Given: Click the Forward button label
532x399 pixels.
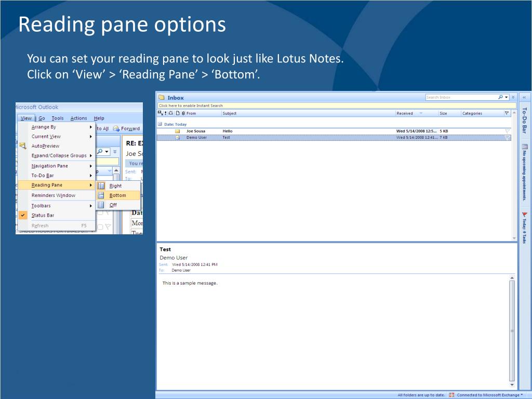Looking at the screenshot, I should pyautogui.click(x=130, y=129).
